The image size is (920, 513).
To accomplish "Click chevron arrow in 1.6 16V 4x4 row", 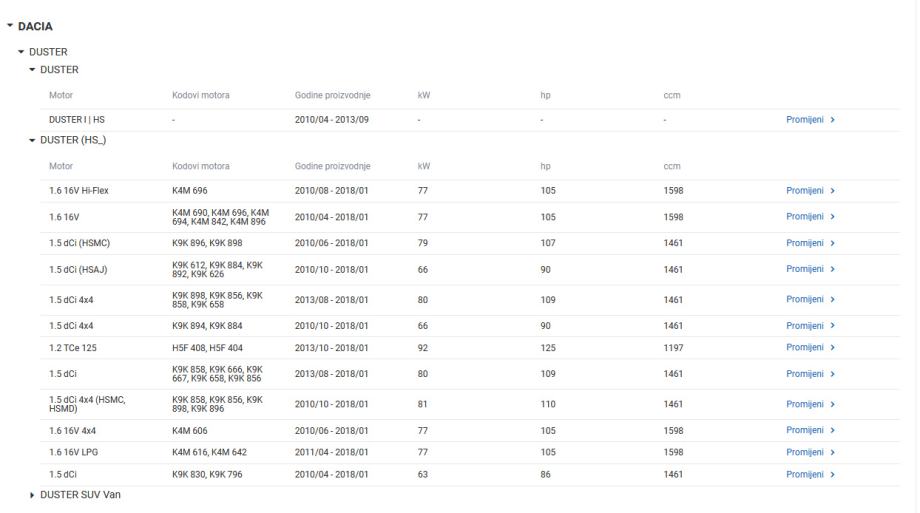I will pyautogui.click(x=833, y=430).
